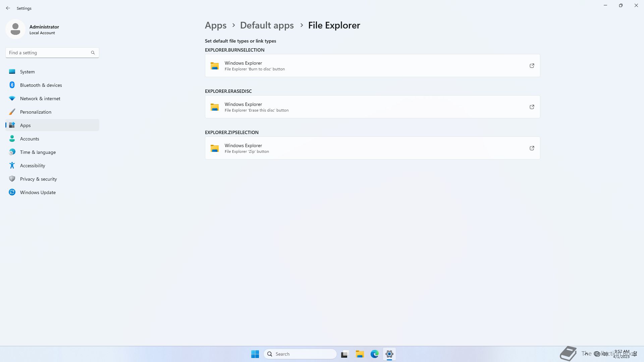
Task: Open external link icon for EXPLORER.BURNSELECTION
Action: (532, 66)
